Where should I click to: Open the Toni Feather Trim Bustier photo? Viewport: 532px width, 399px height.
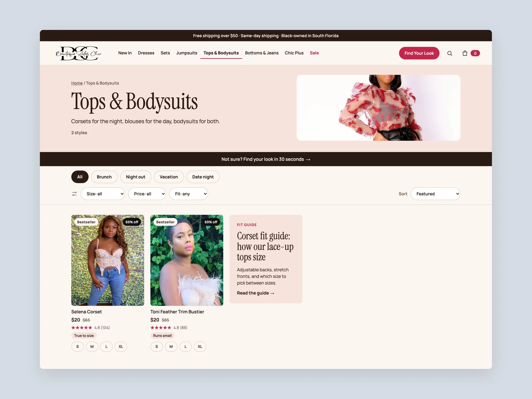[x=187, y=260]
